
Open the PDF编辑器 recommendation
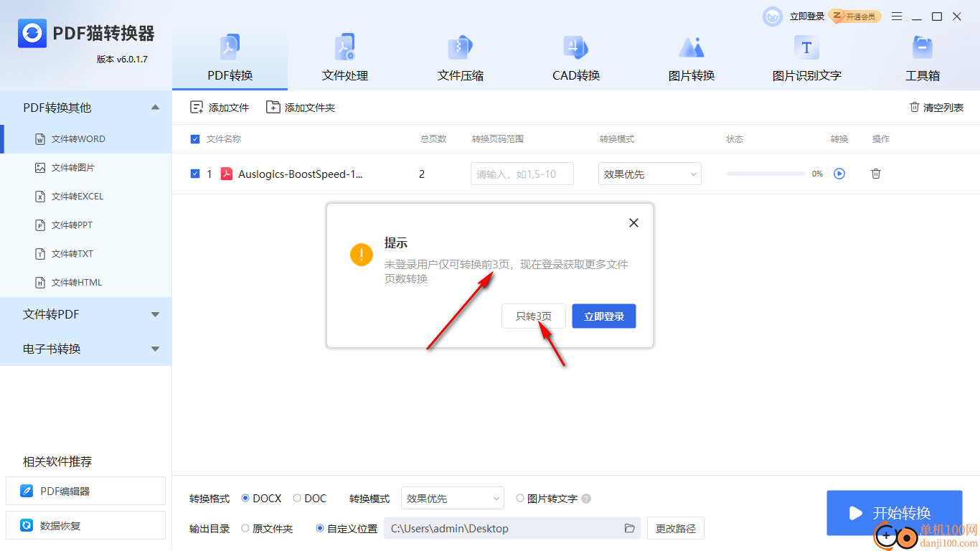pyautogui.click(x=85, y=491)
